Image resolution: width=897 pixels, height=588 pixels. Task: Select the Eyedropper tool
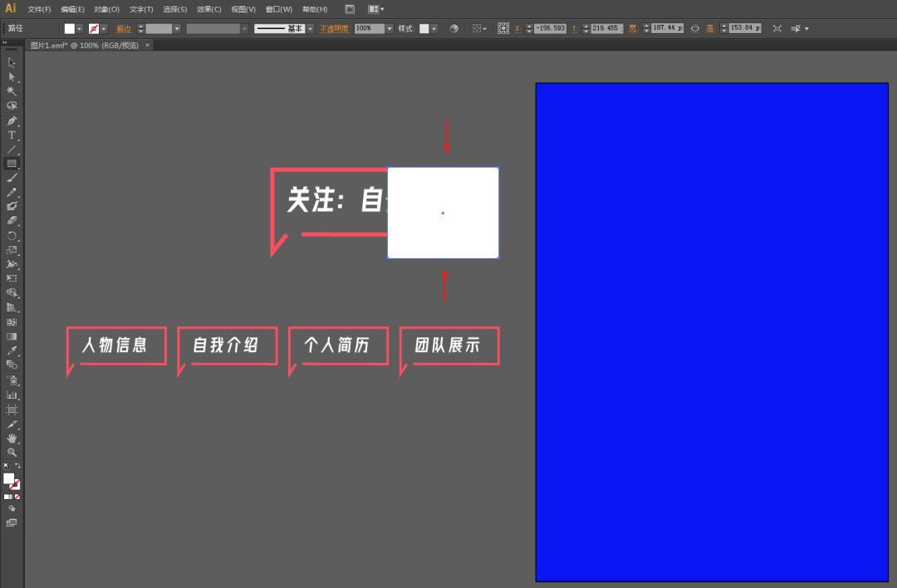tap(12, 351)
